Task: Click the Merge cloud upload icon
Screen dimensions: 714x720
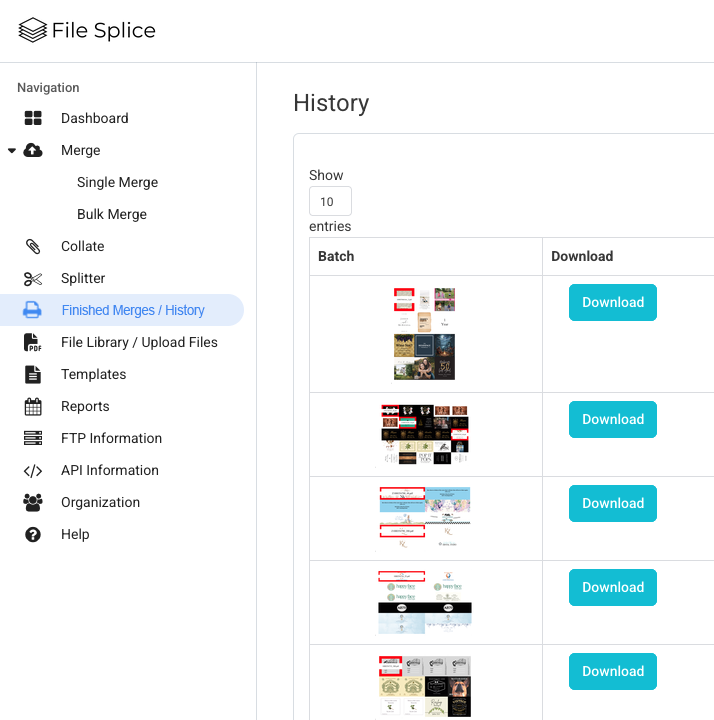Action: 33,150
